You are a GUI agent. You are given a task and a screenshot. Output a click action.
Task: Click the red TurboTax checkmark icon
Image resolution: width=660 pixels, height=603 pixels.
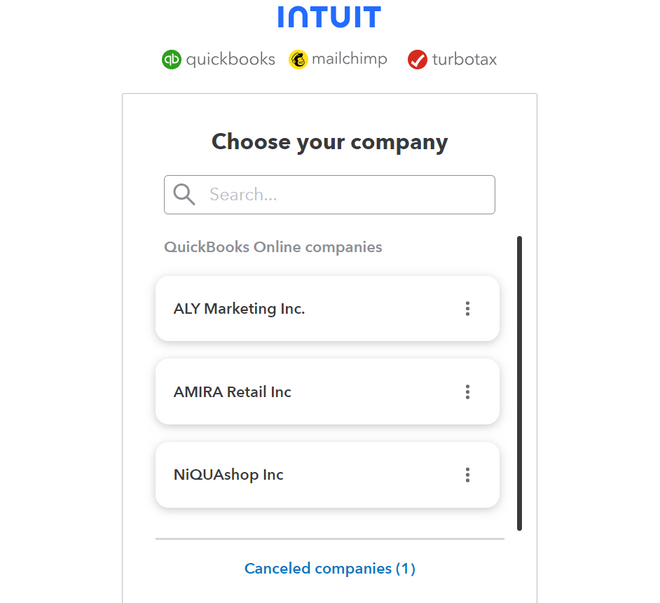418,60
